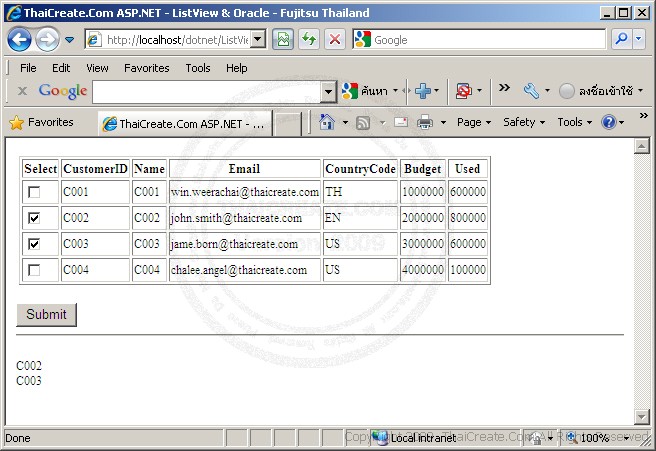Click the search magnifier icon
This screenshot has height=451, width=656.
click(622, 40)
